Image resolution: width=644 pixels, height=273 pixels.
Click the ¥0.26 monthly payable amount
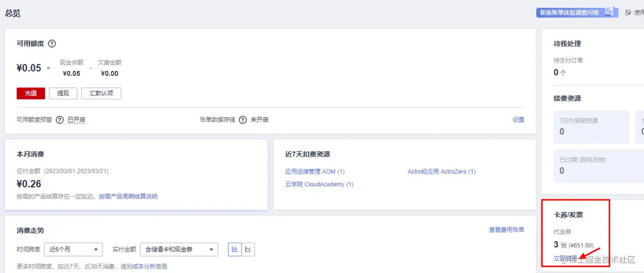coord(29,184)
